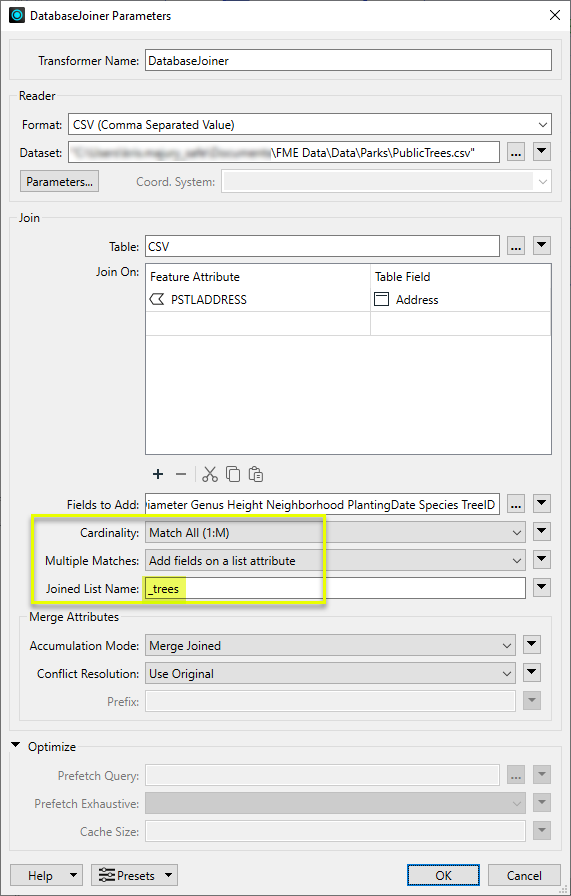The width and height of the screenshot is (571, 896).
Task: Click the Cancel button
Action: pos(524,875)
